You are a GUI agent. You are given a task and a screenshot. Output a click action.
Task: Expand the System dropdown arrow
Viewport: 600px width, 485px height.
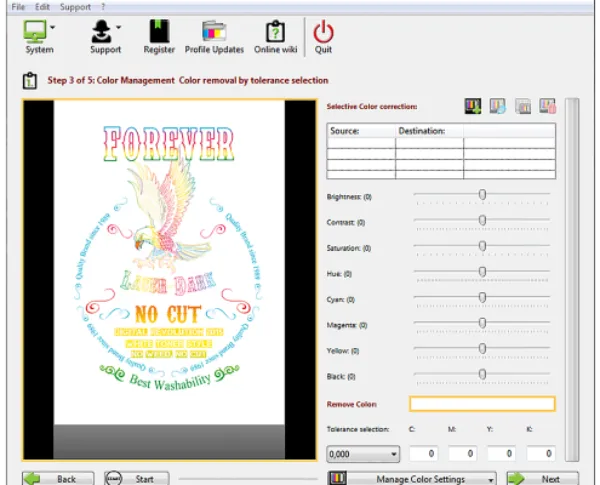[52, 27]
